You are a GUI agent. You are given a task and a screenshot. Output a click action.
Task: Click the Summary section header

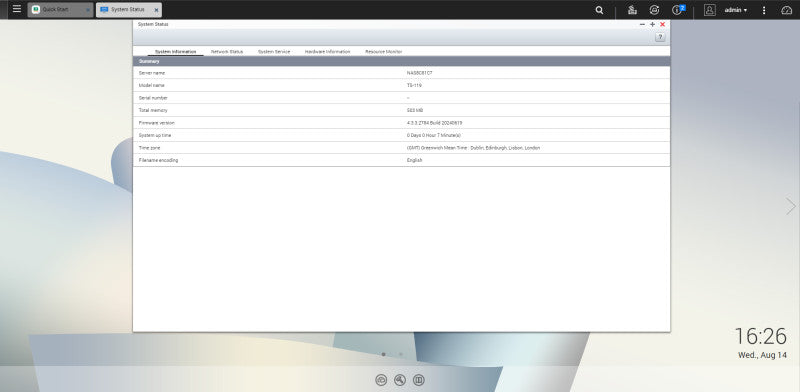[x=402, y=61]
